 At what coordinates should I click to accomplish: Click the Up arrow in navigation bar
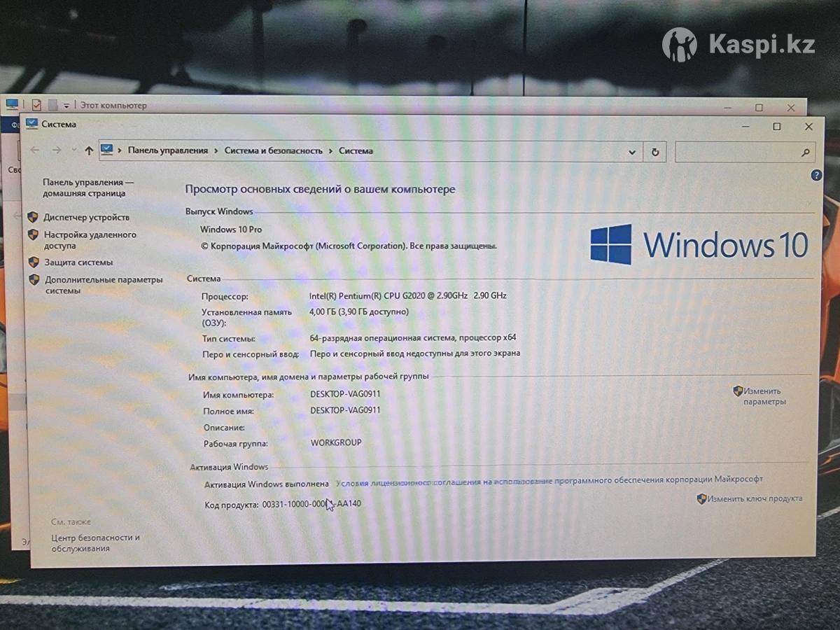pyautogui.click(x=89, y=150)
